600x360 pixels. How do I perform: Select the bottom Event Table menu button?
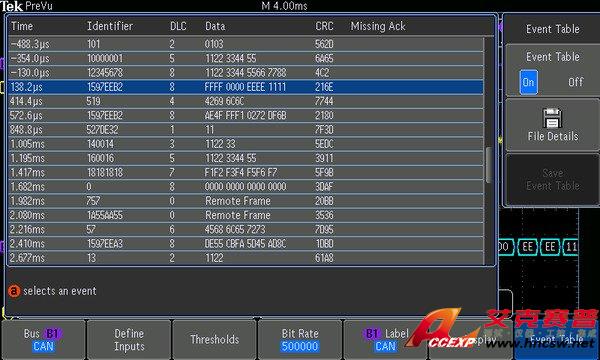[557, 340]
